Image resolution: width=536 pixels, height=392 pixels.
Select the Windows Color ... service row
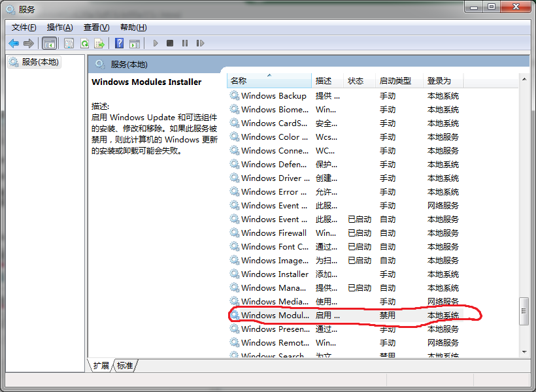coord(345,137)
